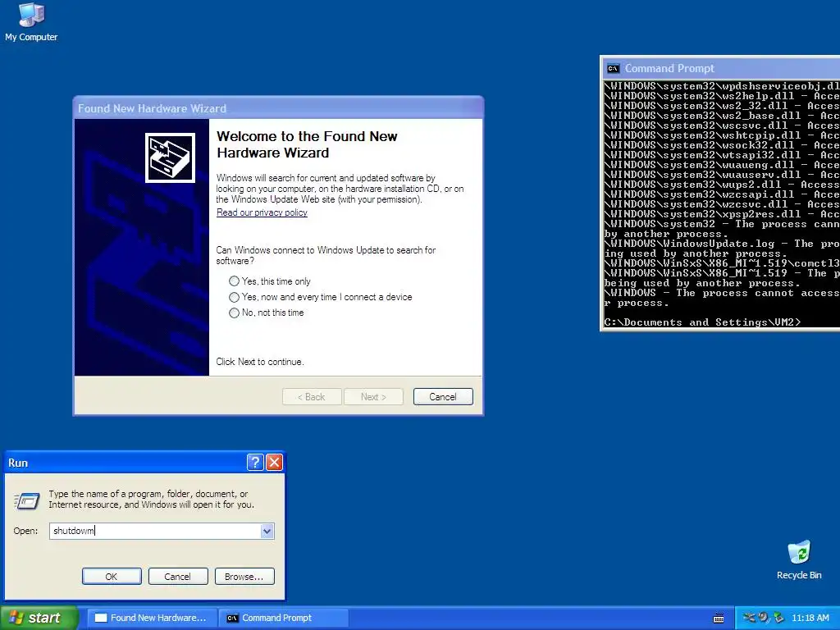
Task: Click the "Click Next to continue." text
Action: pos(260,362)
